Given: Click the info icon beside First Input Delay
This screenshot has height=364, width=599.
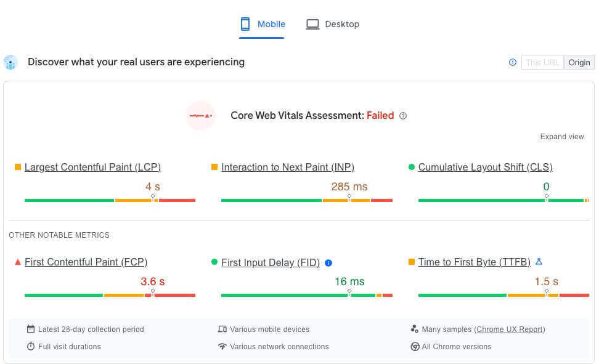Looking at the screenshot, I should [328, 263].
